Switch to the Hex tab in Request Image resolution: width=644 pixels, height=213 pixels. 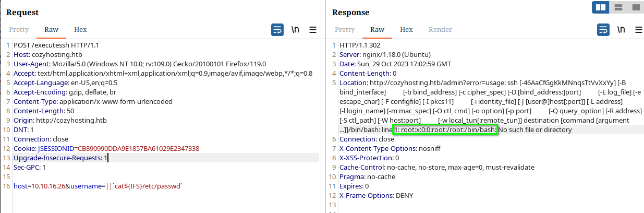click(x=80, y=30)
